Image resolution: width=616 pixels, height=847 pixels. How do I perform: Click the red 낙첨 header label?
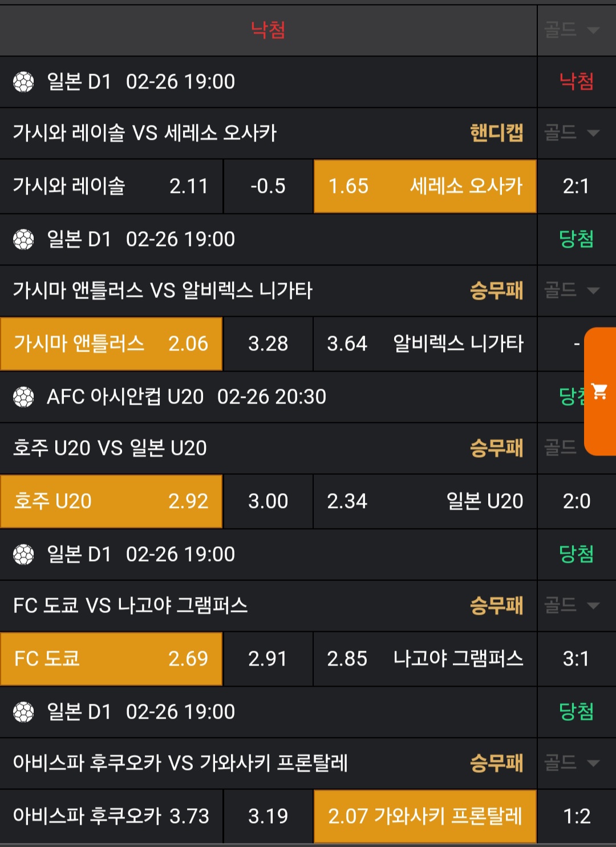click(268, 30)
